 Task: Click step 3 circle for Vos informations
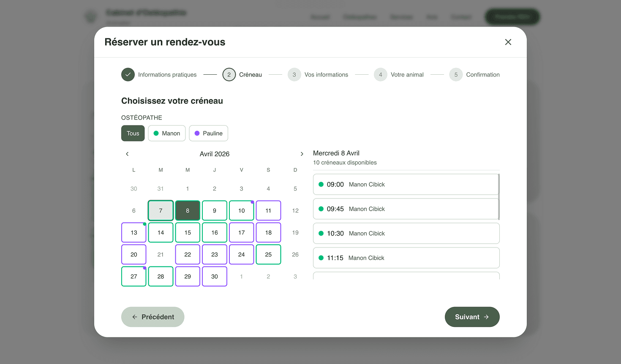click(294, 75)
